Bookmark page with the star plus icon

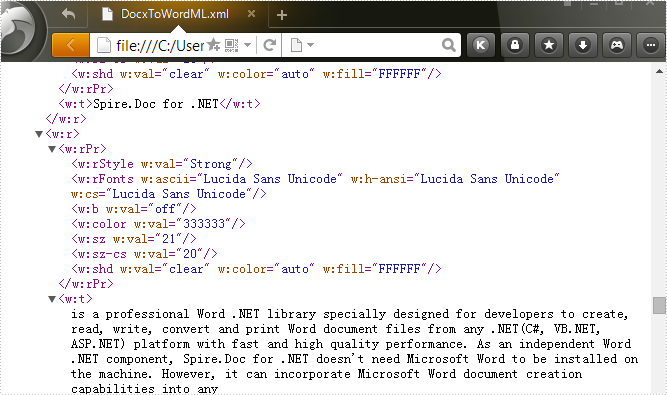point(214,45)
